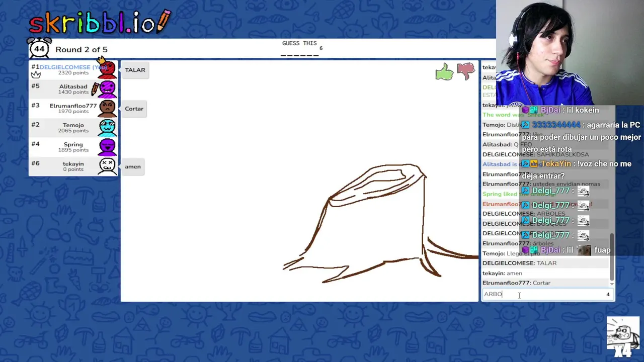
Task: Click Temojo's cyan avatar with glasses
Action: tap(107, 128)
